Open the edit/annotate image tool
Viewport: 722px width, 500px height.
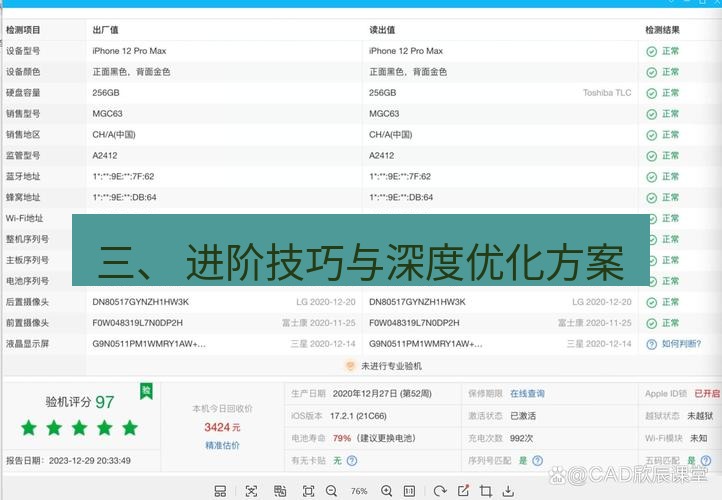463,490
